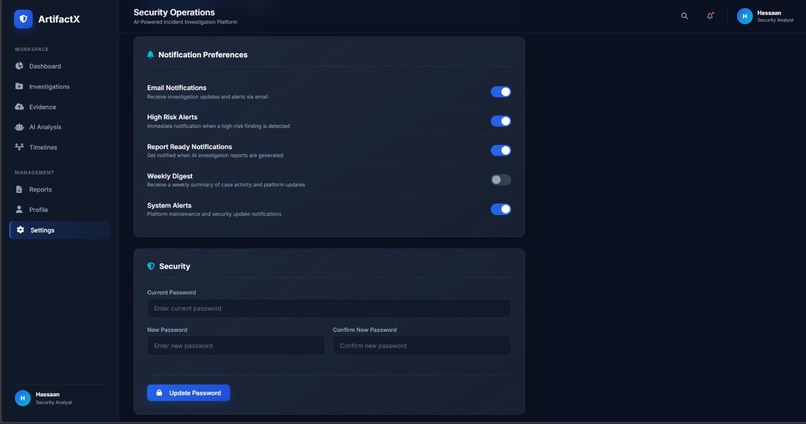Click the Report Ready Notifications label
The width and height of the screenshot is (806, 424).
tap(189, 146)
